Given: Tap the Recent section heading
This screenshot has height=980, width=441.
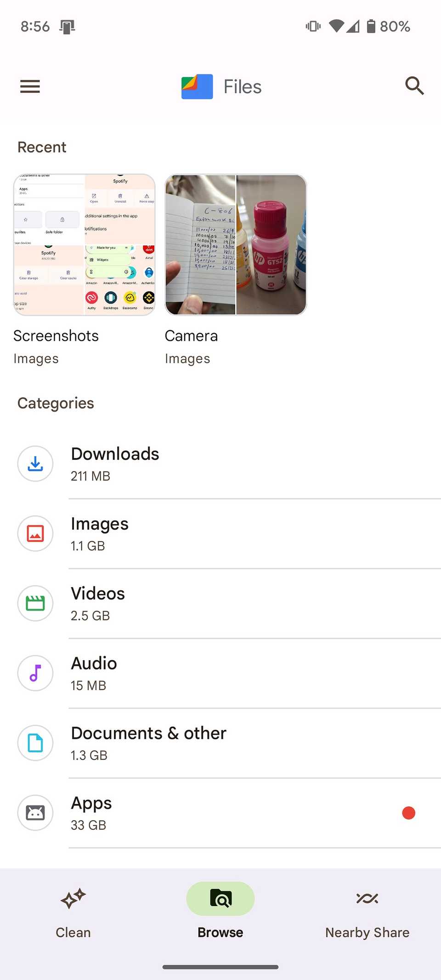Looking at the screenshot, I should 42,147.
